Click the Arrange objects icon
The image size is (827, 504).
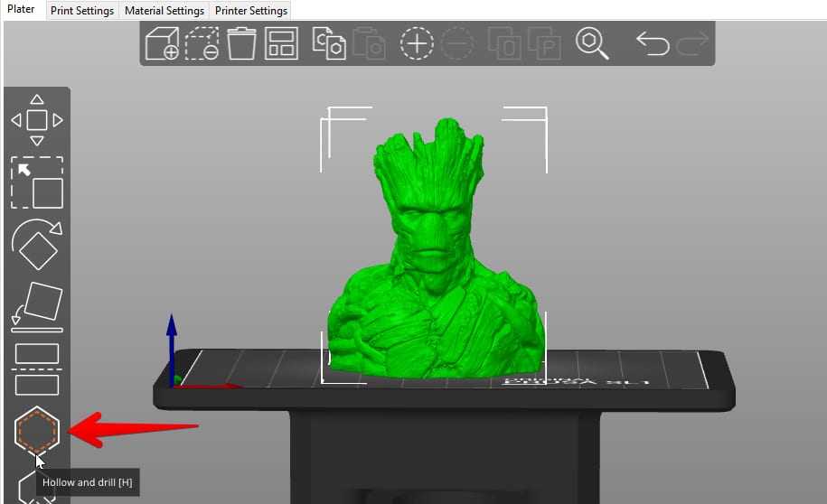pyautogui.click(x=281, y=43)
